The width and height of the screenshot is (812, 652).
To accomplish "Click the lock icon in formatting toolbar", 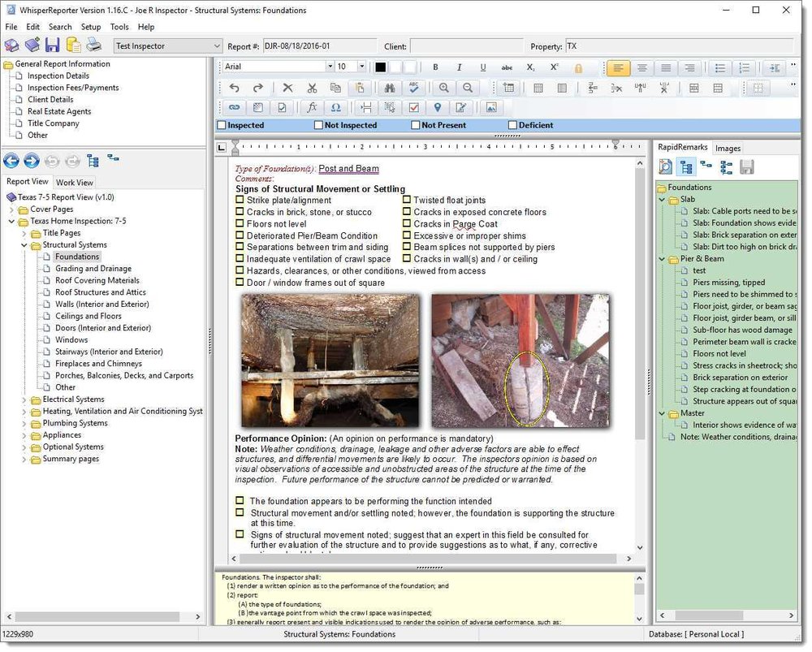I will point(578,68).
